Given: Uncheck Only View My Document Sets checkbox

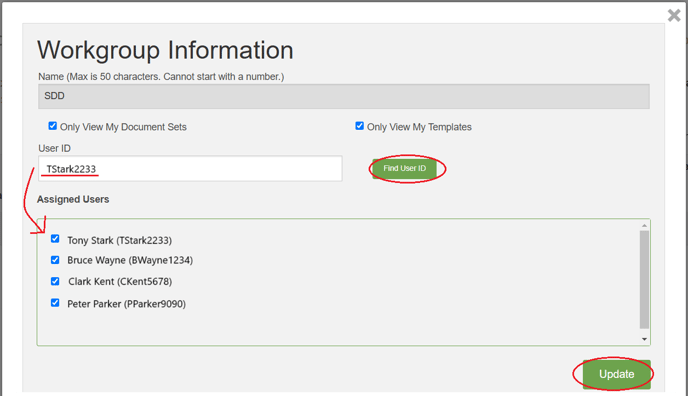Looking at the screenshot, I should (53, 126).
